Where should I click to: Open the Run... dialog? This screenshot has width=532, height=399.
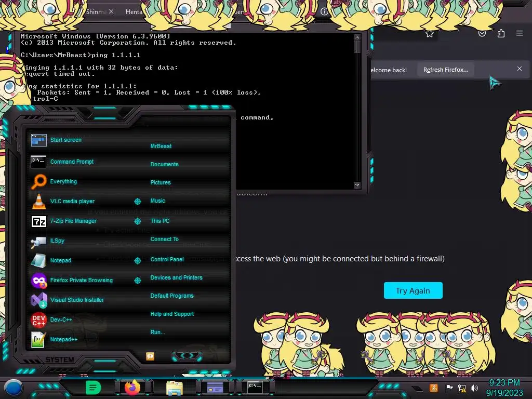158,332
